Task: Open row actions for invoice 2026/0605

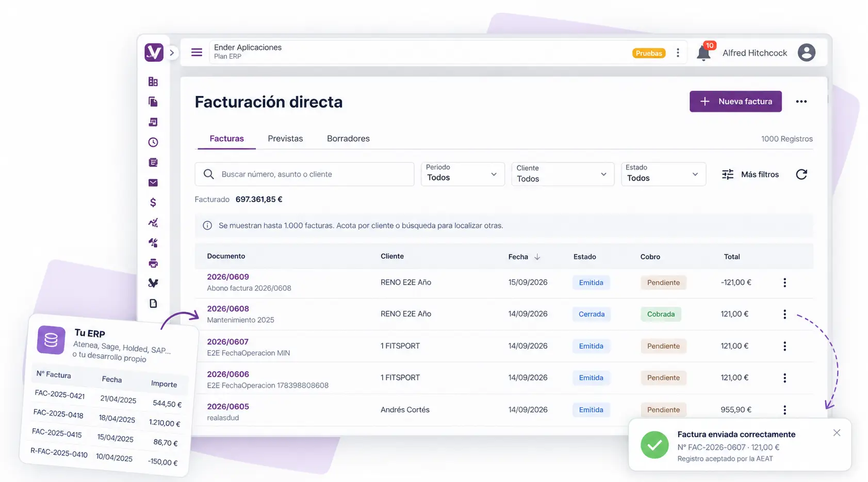Action: [784, 410]
